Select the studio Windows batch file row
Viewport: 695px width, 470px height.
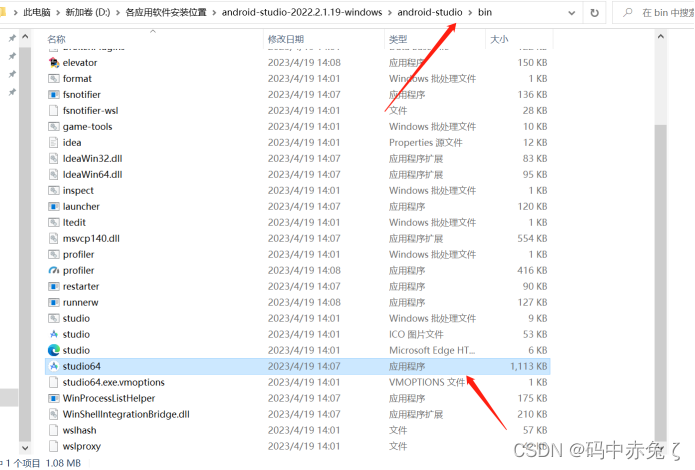click(297, 318)
